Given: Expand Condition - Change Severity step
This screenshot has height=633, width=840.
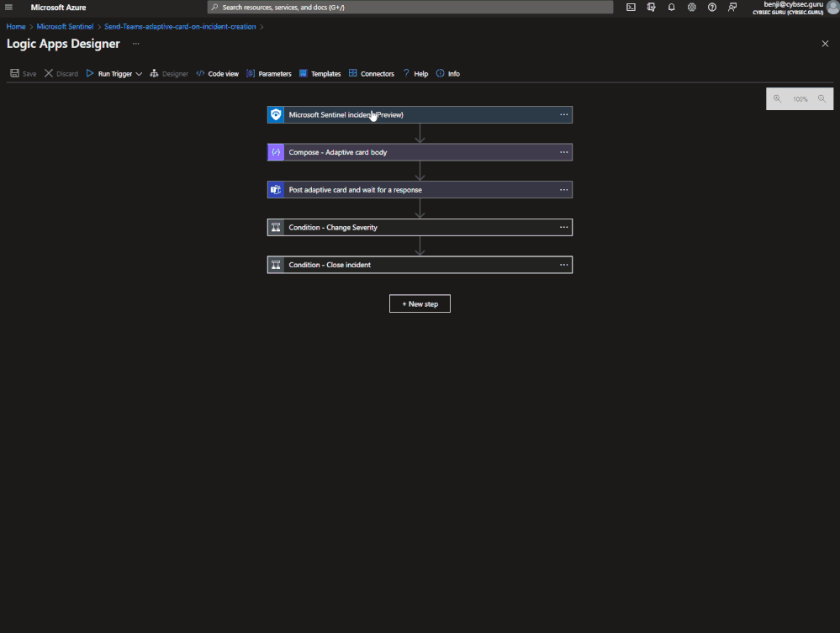Looking at the screenshot, I should 420,227.
